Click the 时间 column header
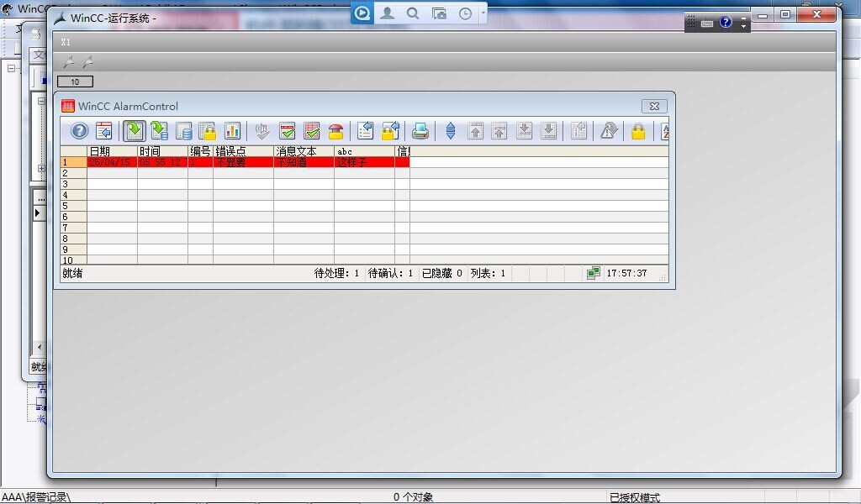 click(162, 151)
